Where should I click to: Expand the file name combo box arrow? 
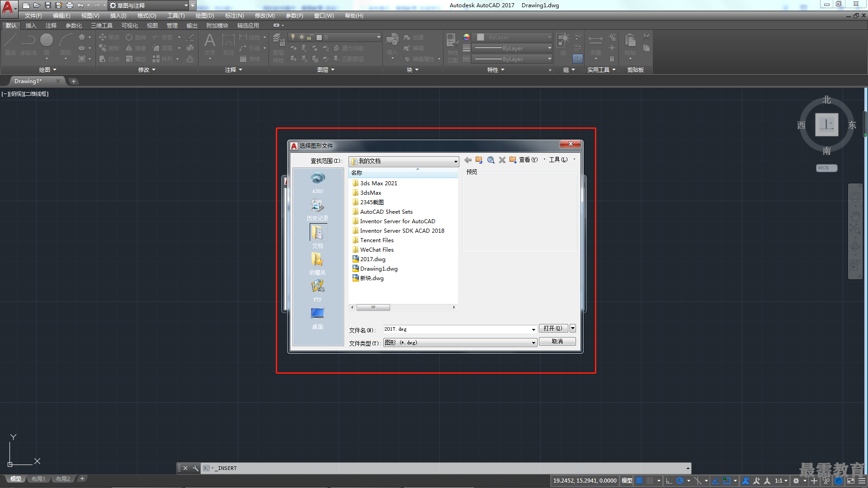(x=533, y=329)
